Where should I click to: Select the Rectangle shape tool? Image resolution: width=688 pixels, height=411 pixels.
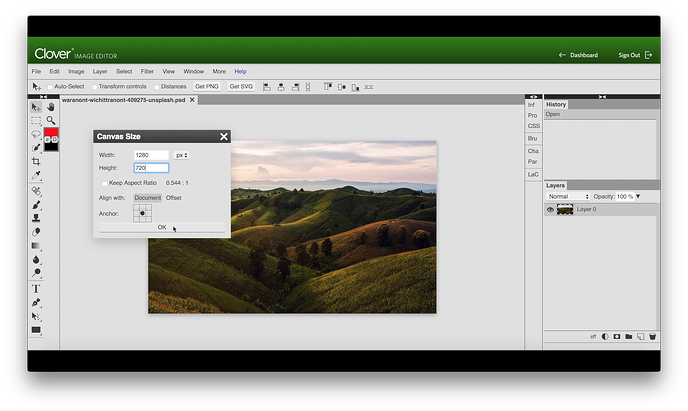(x=36, y=330)
